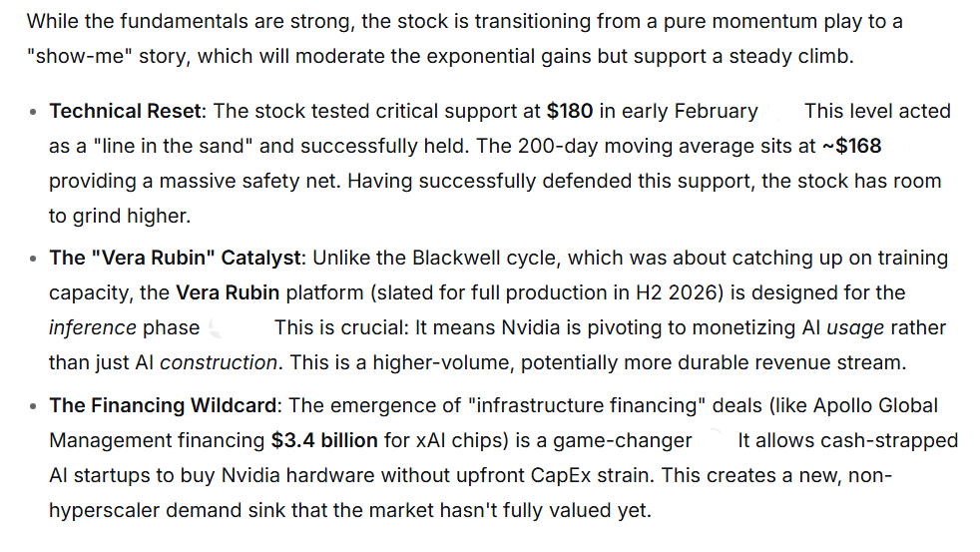This screenshot has height=552, width=980.
Task: Click the bullet before "The Financing Wildcard"
Action: 34,406
